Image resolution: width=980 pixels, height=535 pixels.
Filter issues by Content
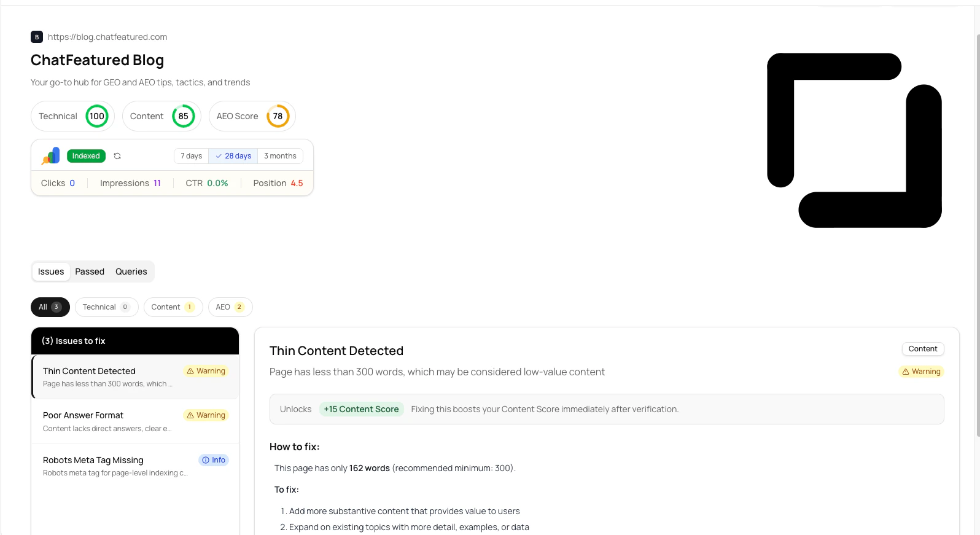(x=173, y=307)
